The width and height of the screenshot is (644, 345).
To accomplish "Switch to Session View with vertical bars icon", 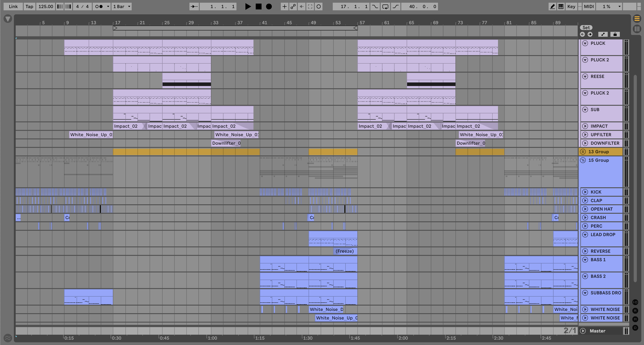I will [x=637, y=29].
